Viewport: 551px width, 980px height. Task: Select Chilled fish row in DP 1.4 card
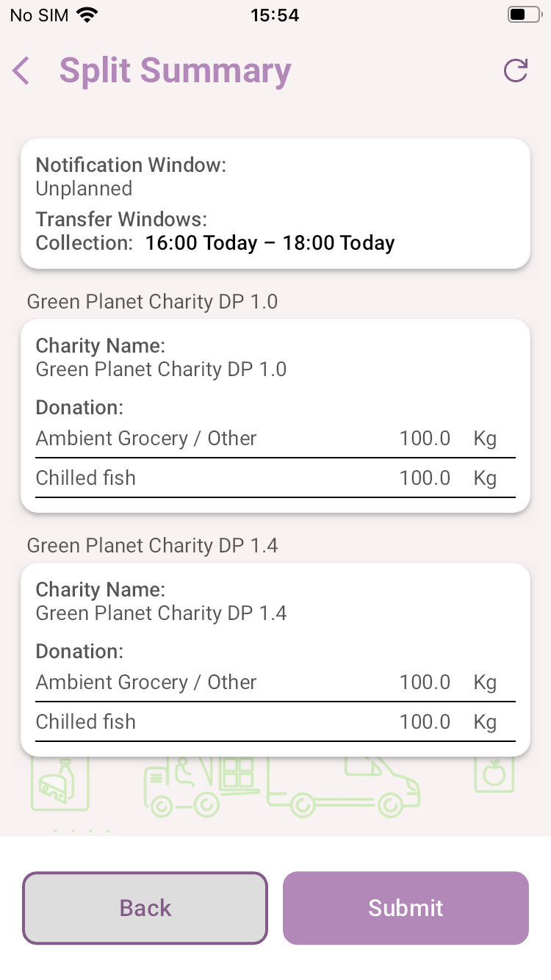pos(275,722)
